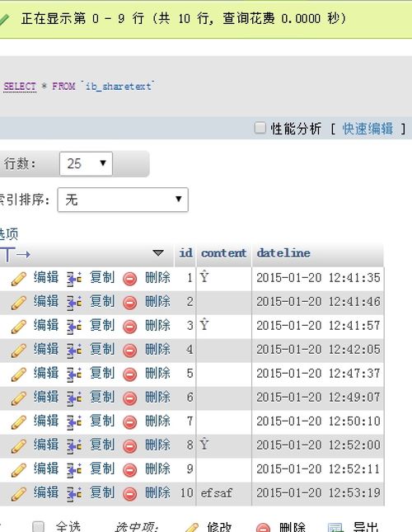Image resolution: width=412 pixels, height=532 pixels.
Task: Open the 行数 rows dropdown showing 25
Action: point(86,164)
